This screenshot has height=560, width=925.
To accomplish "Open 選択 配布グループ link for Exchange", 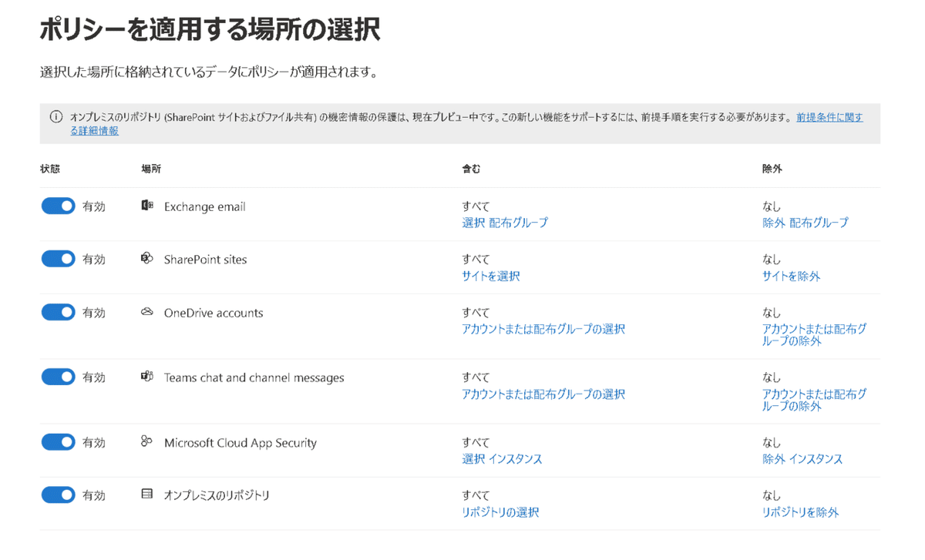I will coord(505,223).
